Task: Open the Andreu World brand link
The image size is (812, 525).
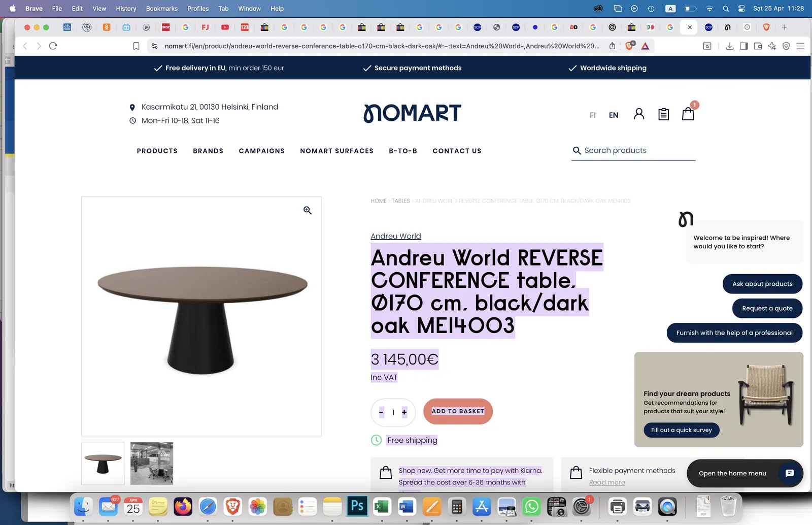Action: [396, 236]
